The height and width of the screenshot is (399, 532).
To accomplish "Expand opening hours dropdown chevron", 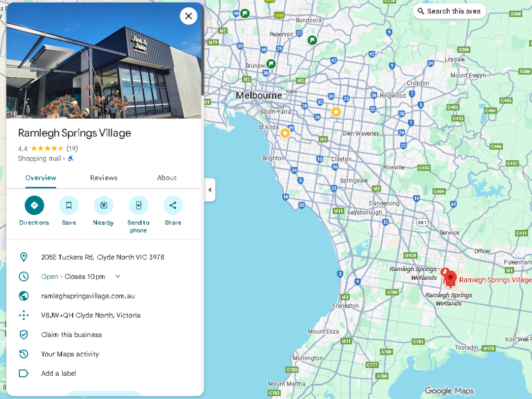I will point(118,276).
